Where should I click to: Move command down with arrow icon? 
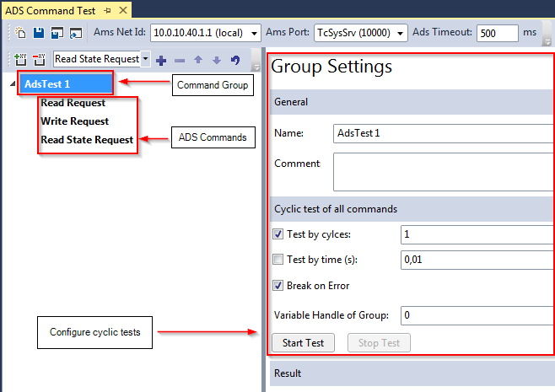pos(217,60)
